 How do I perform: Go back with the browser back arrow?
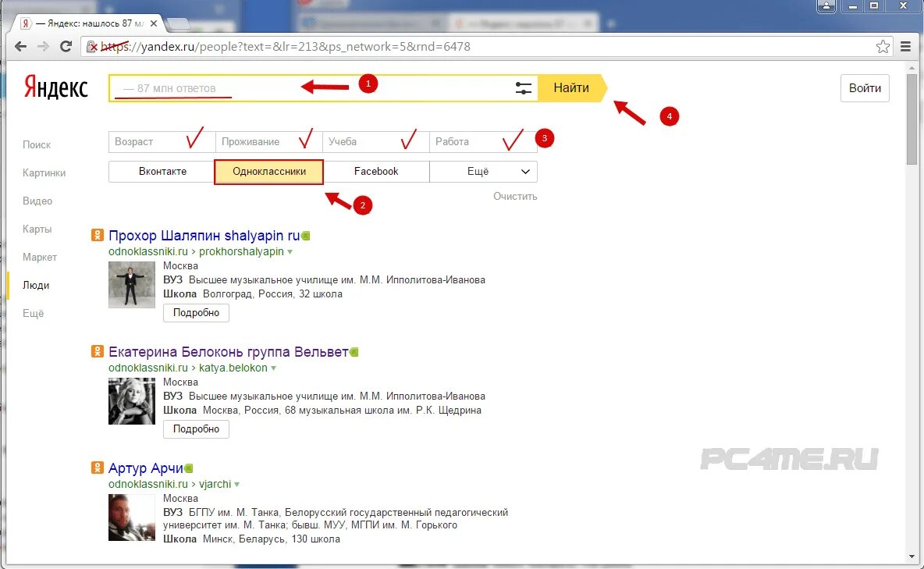click(20, 47)
